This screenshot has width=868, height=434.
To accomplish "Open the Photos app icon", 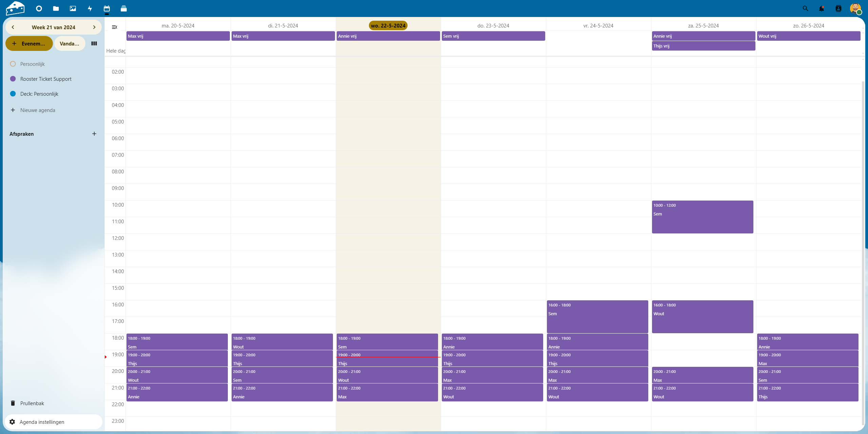I will tap(73, 8).
